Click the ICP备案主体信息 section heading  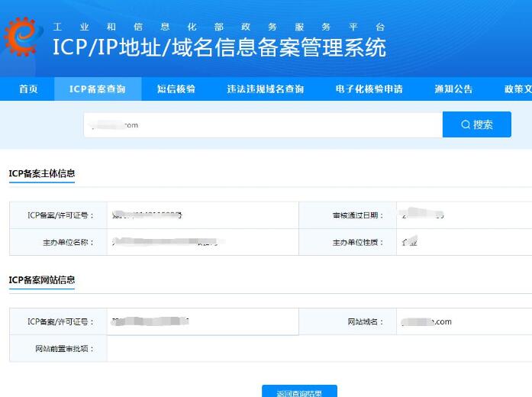(x=42, y=174)
